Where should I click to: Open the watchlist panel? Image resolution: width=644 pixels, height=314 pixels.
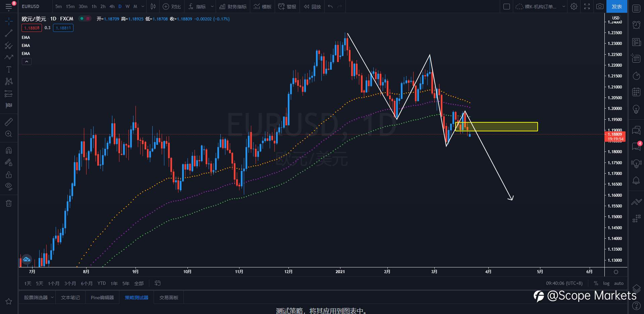636,9
